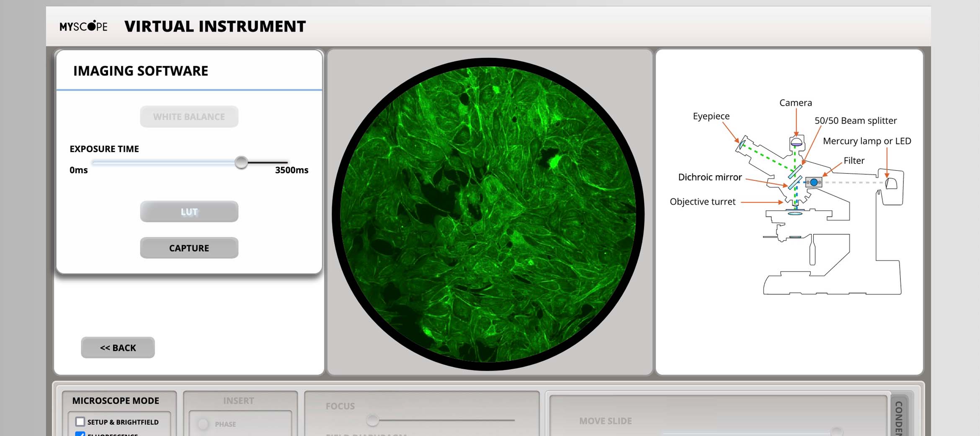Disable the Fluorescence mode checkbox
Viewport: 980px width, 436px height.
[80, 435]
